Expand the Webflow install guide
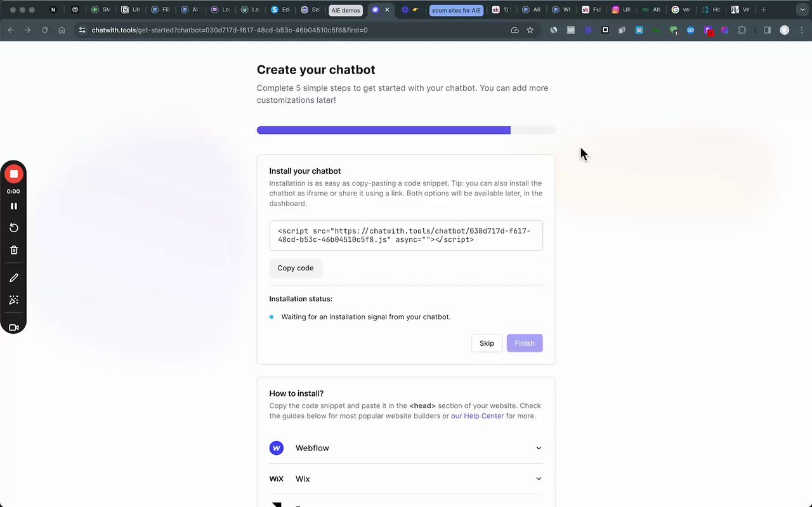Image resolution: width=812 pixels, height=507 pixels. [406, 448]
